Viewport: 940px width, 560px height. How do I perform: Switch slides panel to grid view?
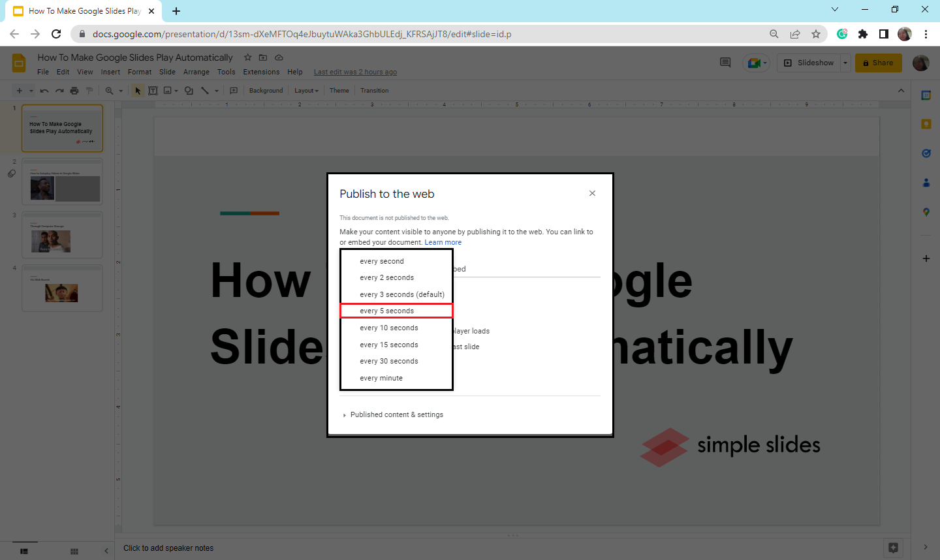coord(74,552)
